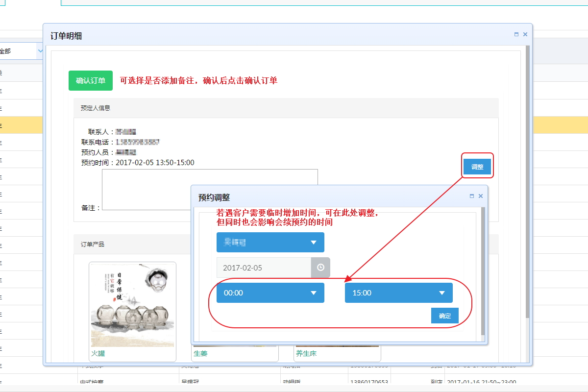This screenshot has height=392, width=588.
Task: Click the 2017-02-05 date input field
Action: coord(264,268)
